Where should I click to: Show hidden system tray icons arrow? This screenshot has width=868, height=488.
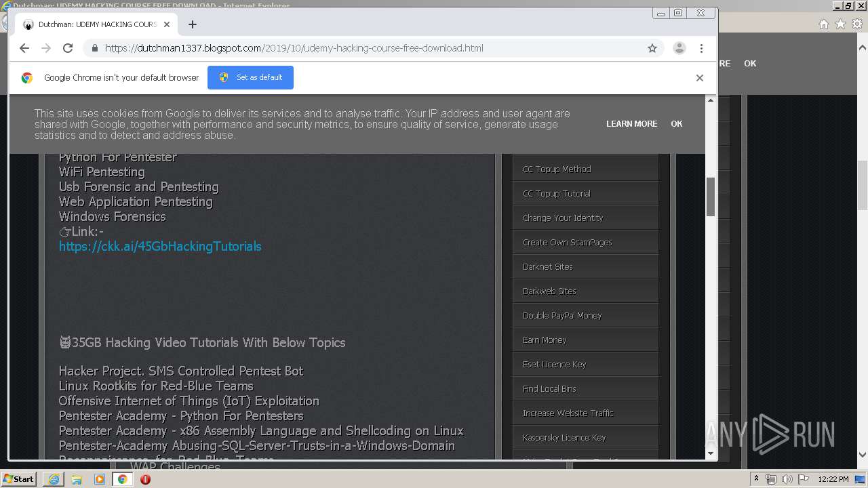tap(757, 479)
